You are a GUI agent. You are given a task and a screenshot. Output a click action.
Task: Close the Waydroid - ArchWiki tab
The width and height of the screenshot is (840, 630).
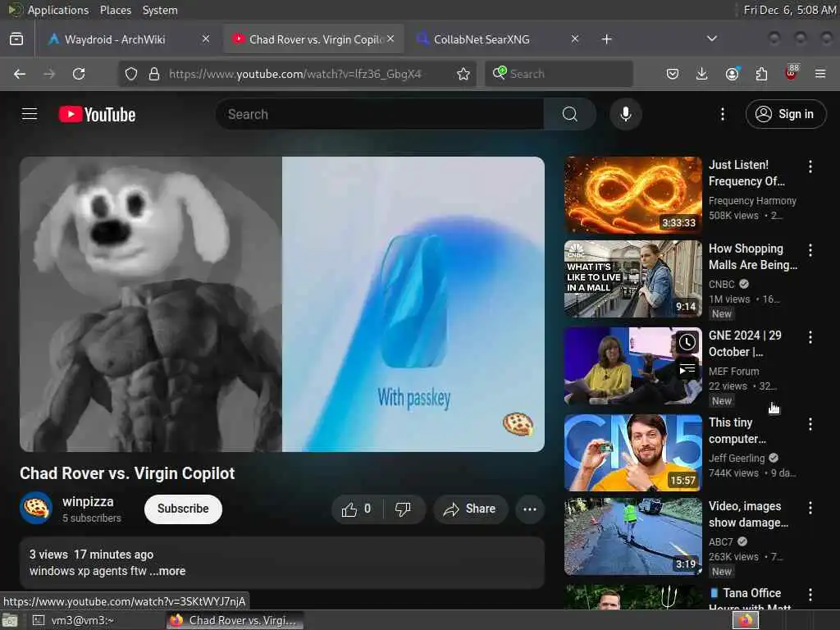pos(206,39)
